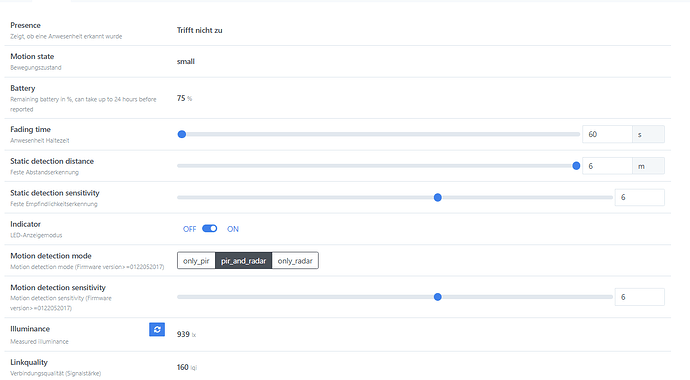This screenshot has width=690, height=380.
Task: Select only_pir motion detection mode
Action: tap(196, 260)
